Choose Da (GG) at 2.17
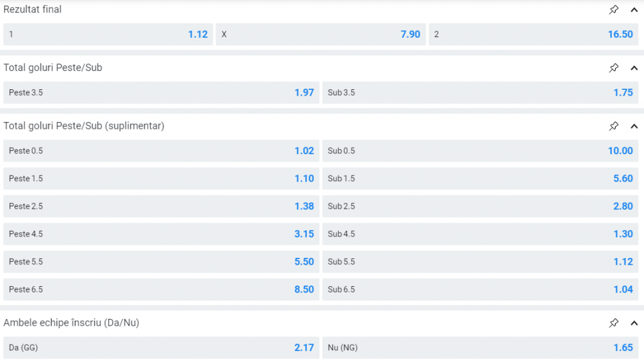Image resolution: width=644 pixels, height=361 pixels. [x=161, y=347]
